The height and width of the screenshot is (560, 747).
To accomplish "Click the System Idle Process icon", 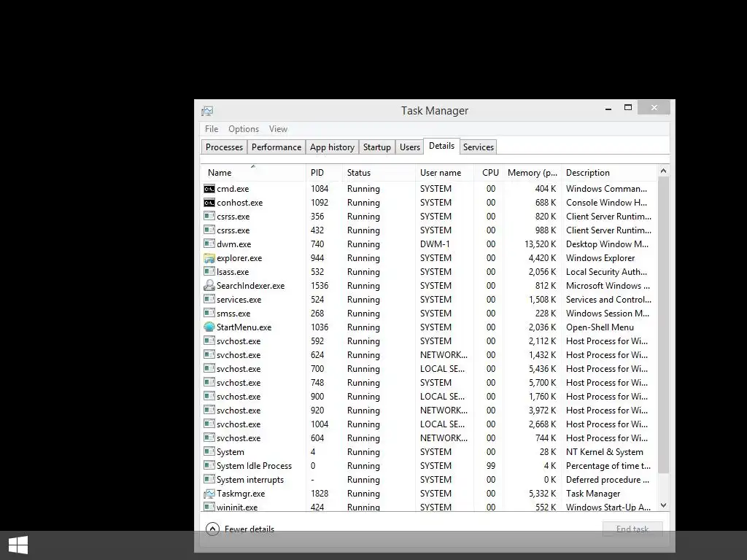I will click(209, 465).
